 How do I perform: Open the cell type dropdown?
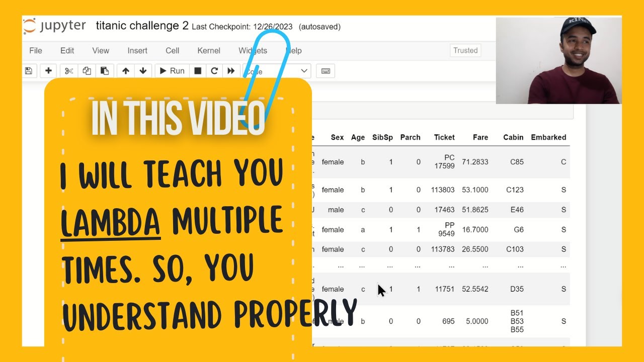pyautogui.click(x=277, y=71)
